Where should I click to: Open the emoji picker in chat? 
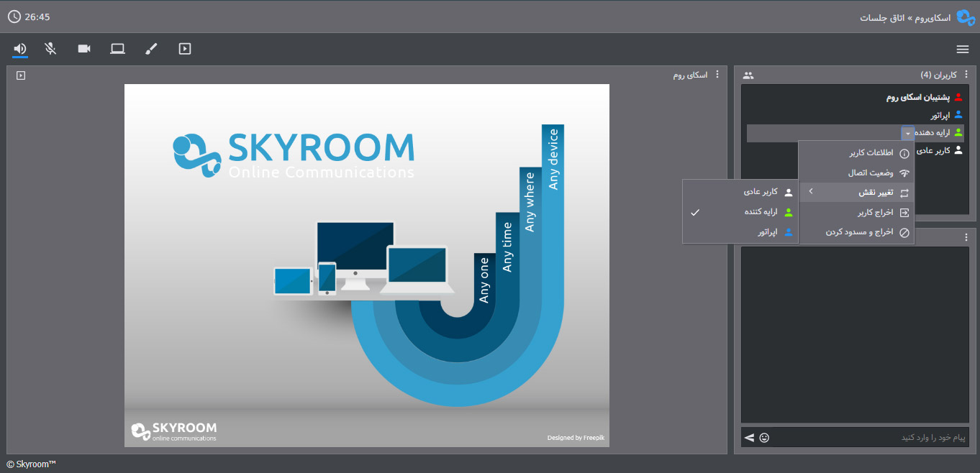click(x=764, y=437)
